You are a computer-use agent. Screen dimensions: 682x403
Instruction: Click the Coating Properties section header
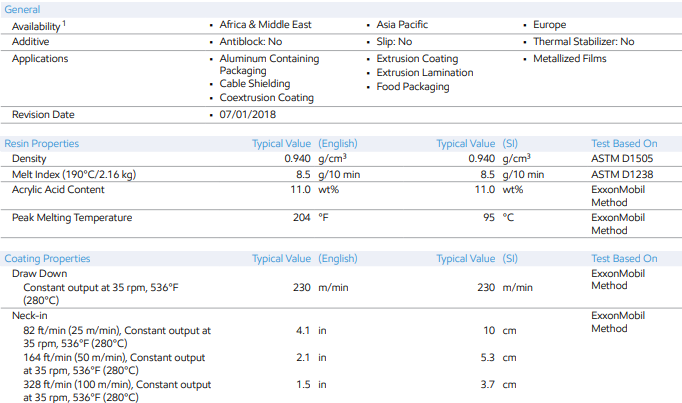pos(47,258)
